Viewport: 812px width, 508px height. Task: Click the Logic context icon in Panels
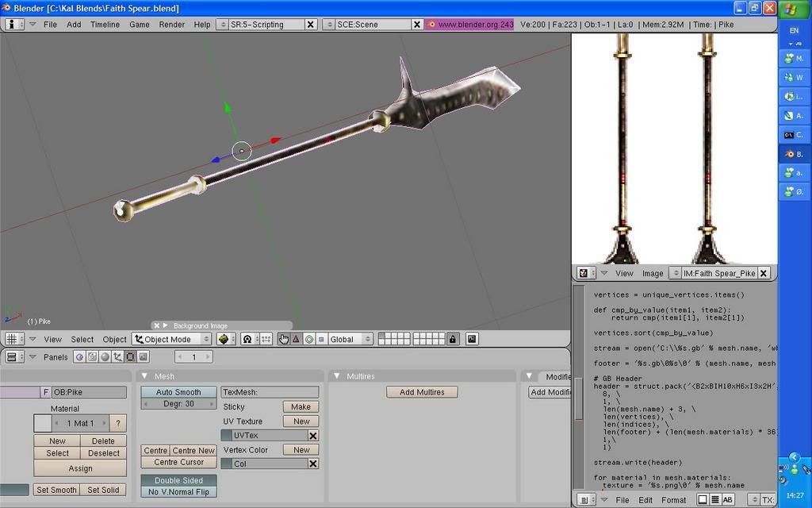79,357
